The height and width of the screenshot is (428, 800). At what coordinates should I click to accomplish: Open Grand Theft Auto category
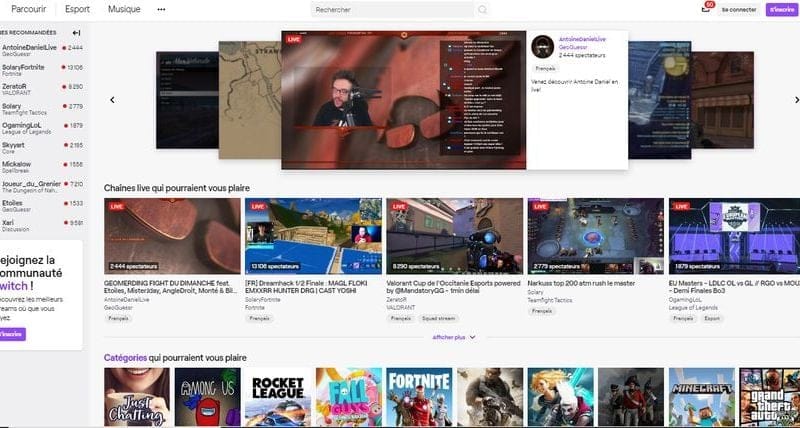[x=770, y=397]
